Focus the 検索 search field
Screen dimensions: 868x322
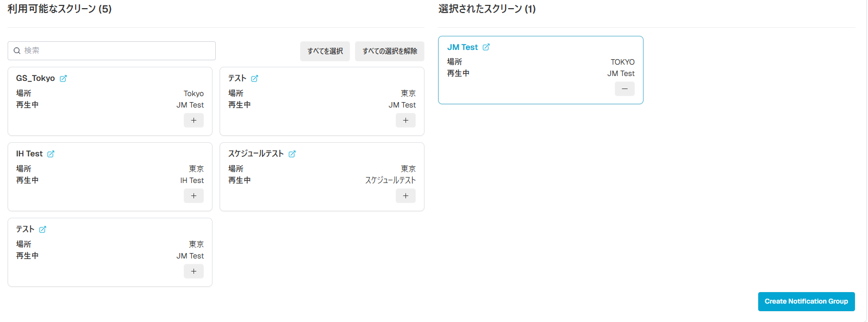tap(111, 50)
